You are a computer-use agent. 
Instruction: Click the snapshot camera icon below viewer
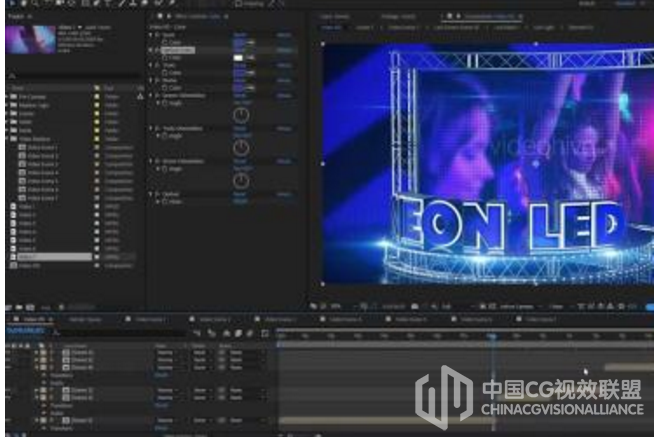point(415,307)
